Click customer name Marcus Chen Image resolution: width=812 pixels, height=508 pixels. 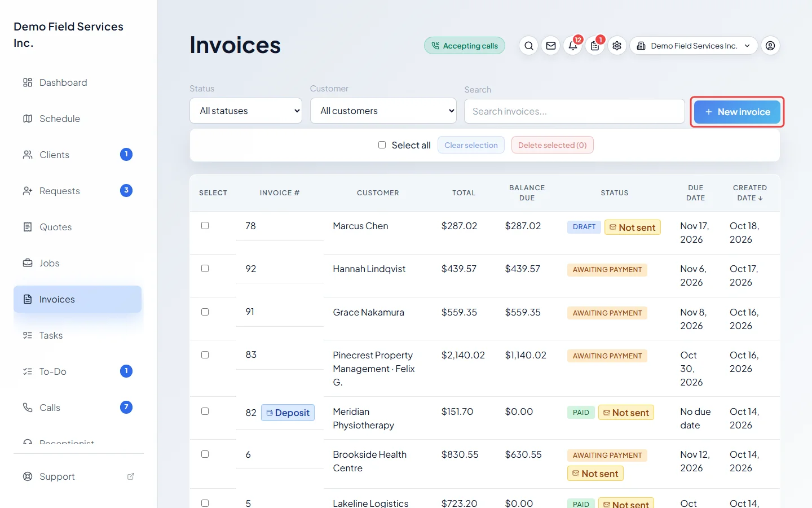360,226
